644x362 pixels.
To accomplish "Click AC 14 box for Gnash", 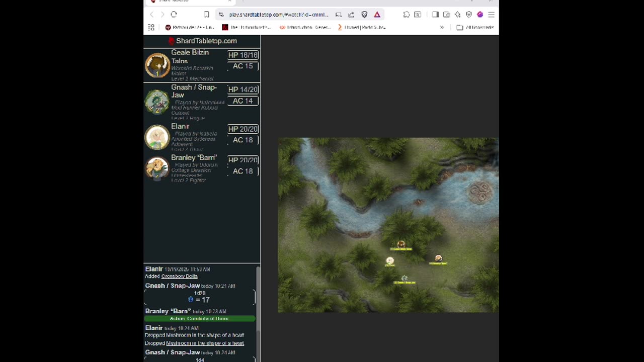I will (x=243, y=101).
